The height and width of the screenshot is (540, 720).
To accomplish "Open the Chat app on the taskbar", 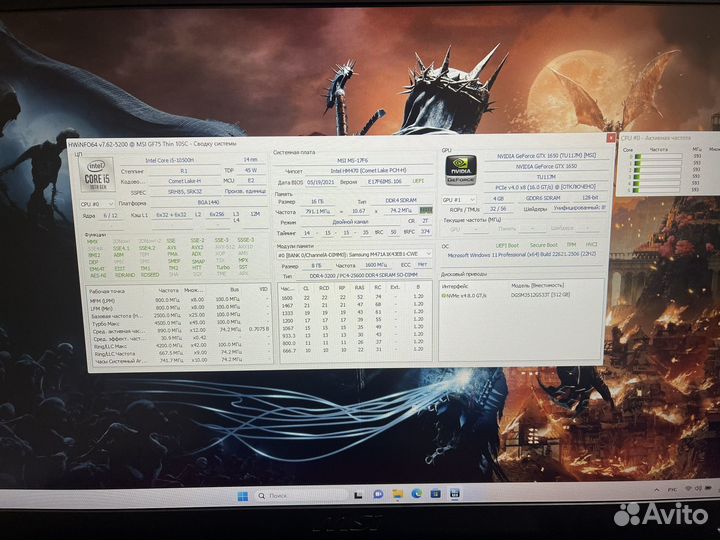I will (x=378, y=495).
